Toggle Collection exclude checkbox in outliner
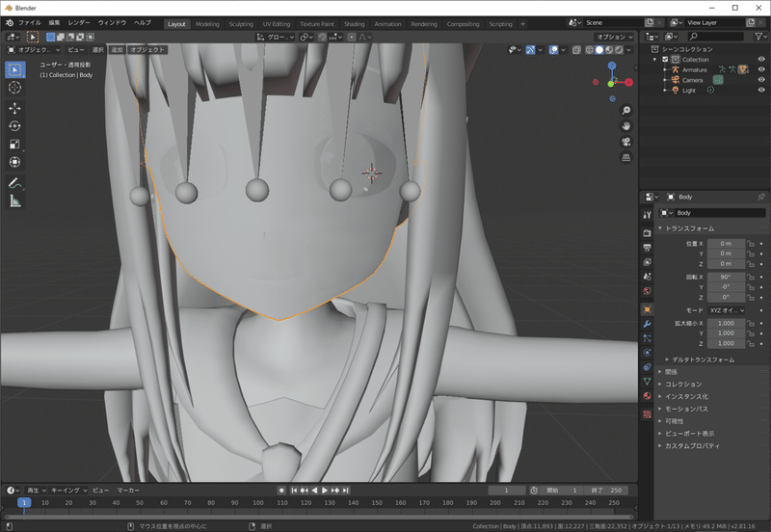This screenshot has width=771, height=532. click(665, 60)
